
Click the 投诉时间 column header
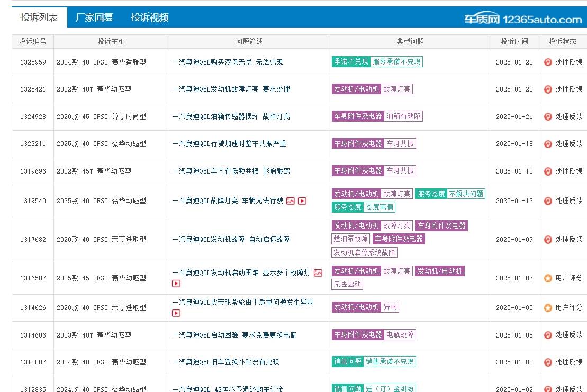(514, 41)
